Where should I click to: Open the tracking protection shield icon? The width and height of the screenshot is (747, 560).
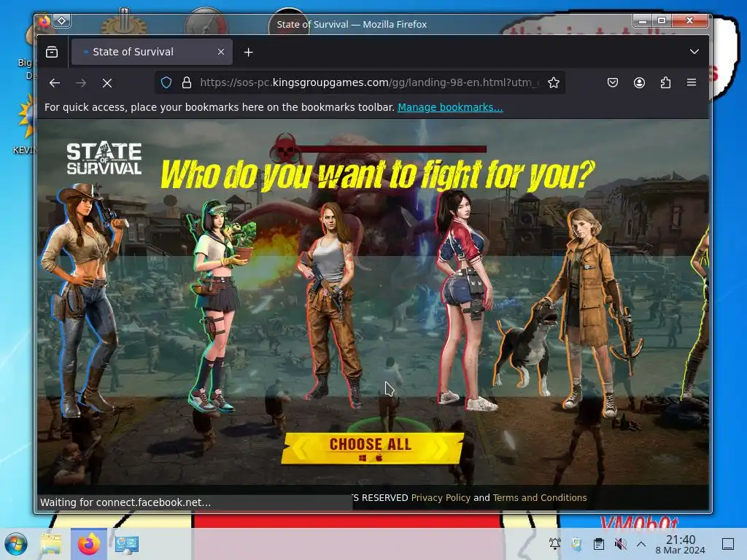tap(166, 83)
